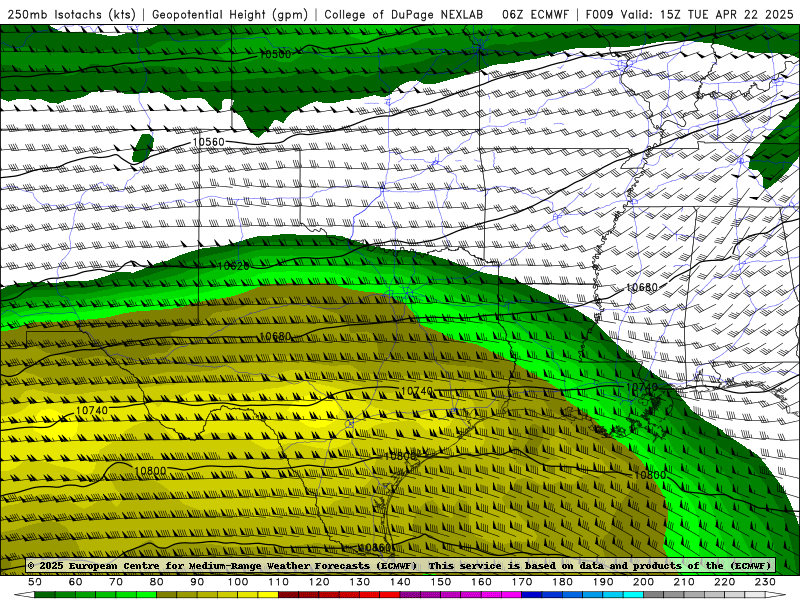Screen dimensions: 800x600
Task: Click the ECMWF copyright notice banner
Action: [x=401, y=566]
